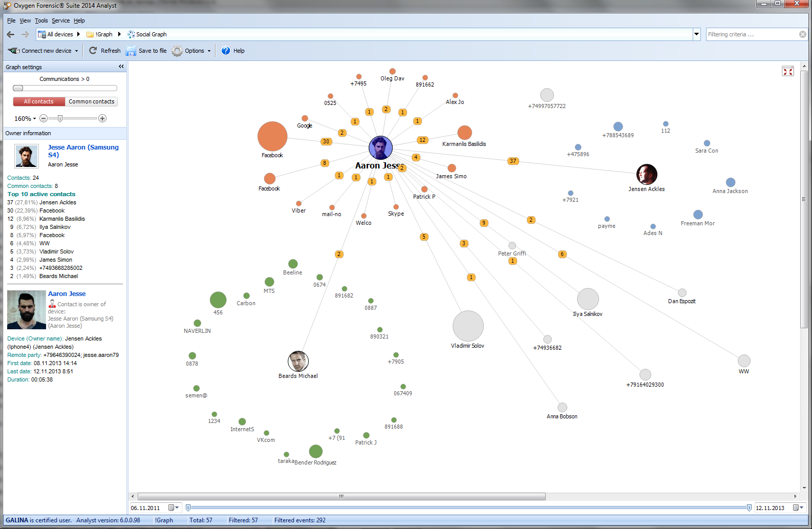Click Filtered events: 292 status entry
This screenshot has width=812, height=529.
pyautogui.click(x=300, y=520)
